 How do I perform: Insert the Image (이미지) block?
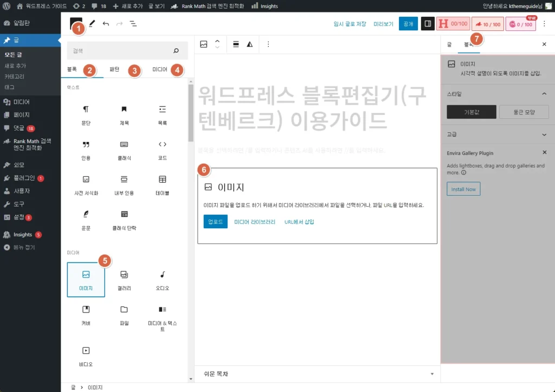pos(86,280)
